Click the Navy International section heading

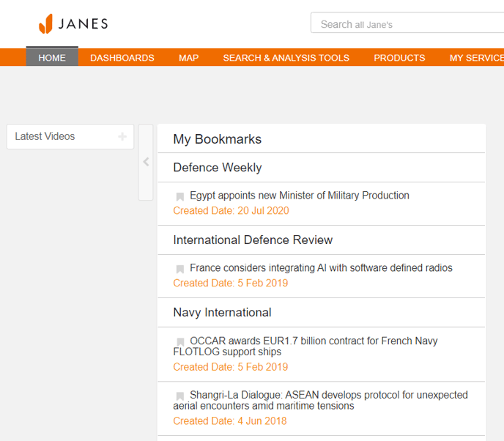click(222, 312)
